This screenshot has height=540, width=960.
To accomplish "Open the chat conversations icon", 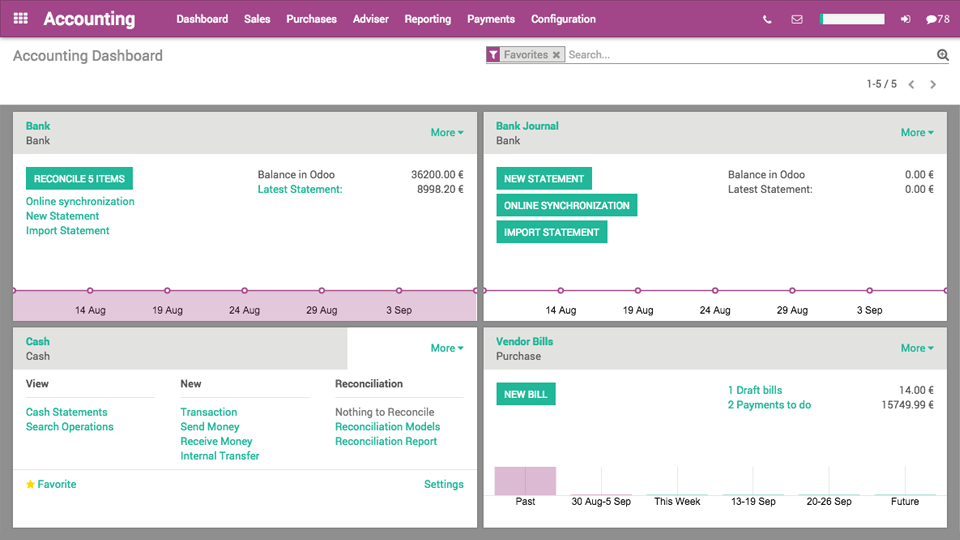I will 937,19.
